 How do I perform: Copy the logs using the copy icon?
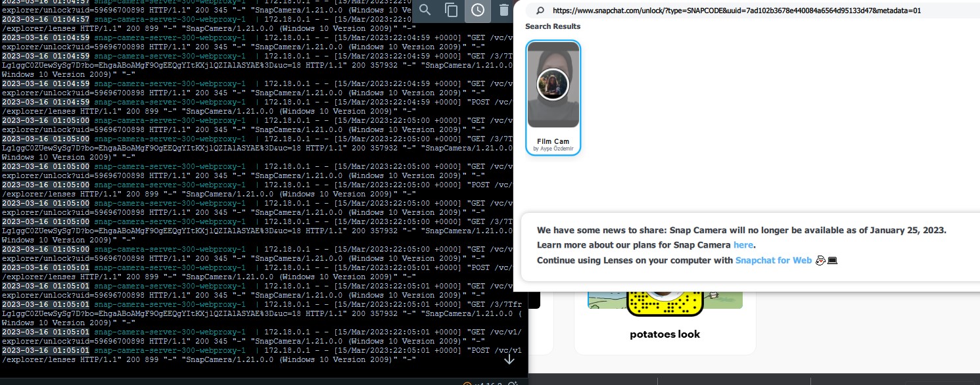[450, 11]
